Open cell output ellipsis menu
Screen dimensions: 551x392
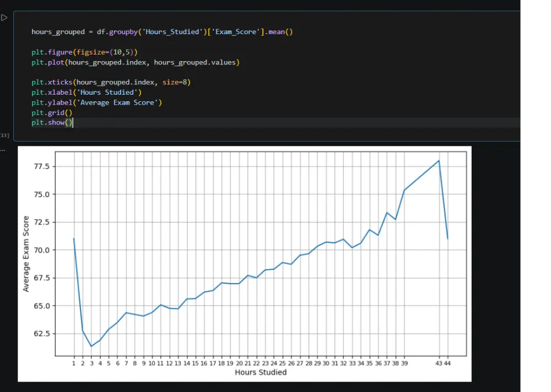click(x=3, y=150)
